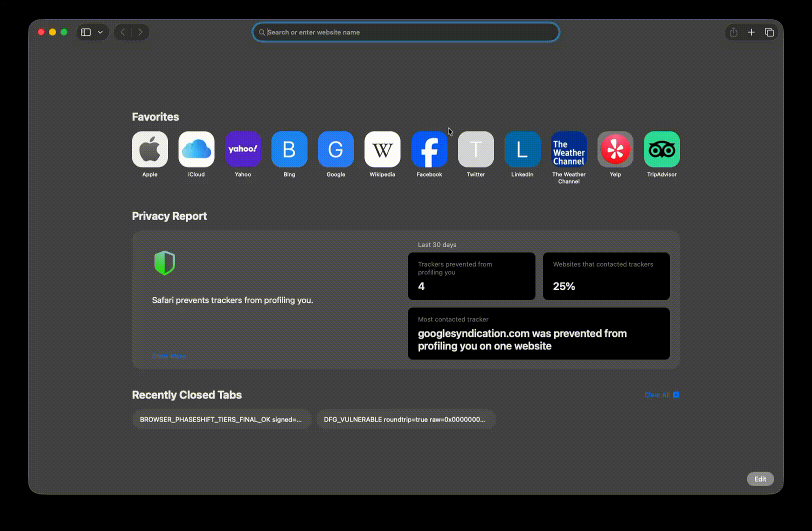
Task: Open the Most contacted tracker card
Action: [x=539, y=333]
